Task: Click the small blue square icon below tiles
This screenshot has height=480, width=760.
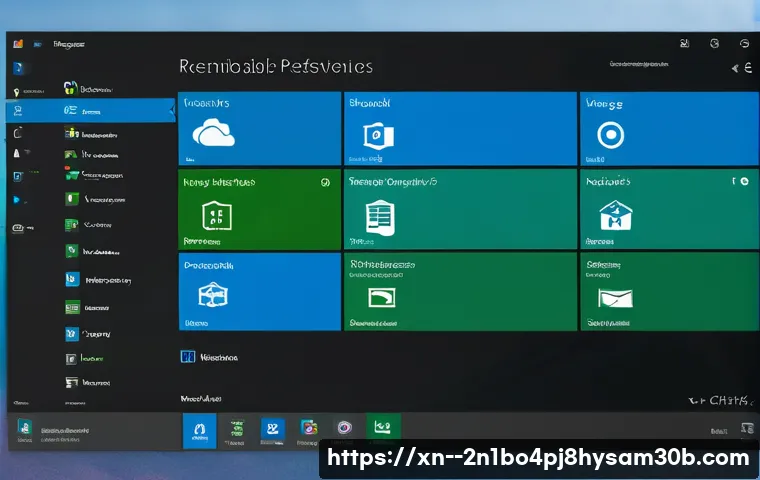Action: [187, 356]
